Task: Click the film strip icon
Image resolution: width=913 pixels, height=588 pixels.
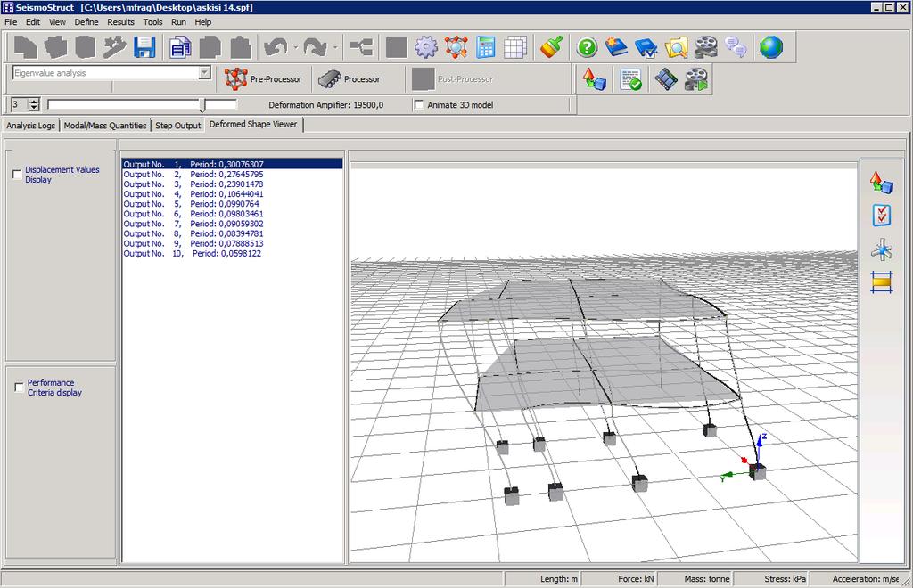Action: point(666,79)
